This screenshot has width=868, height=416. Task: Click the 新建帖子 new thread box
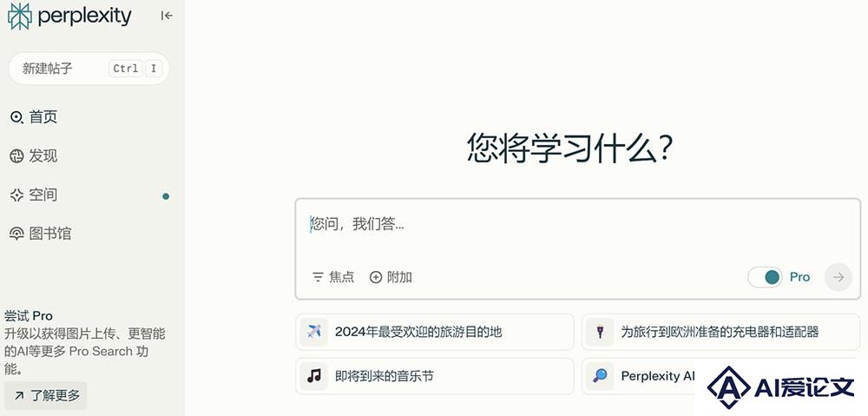tap(89, 69)
